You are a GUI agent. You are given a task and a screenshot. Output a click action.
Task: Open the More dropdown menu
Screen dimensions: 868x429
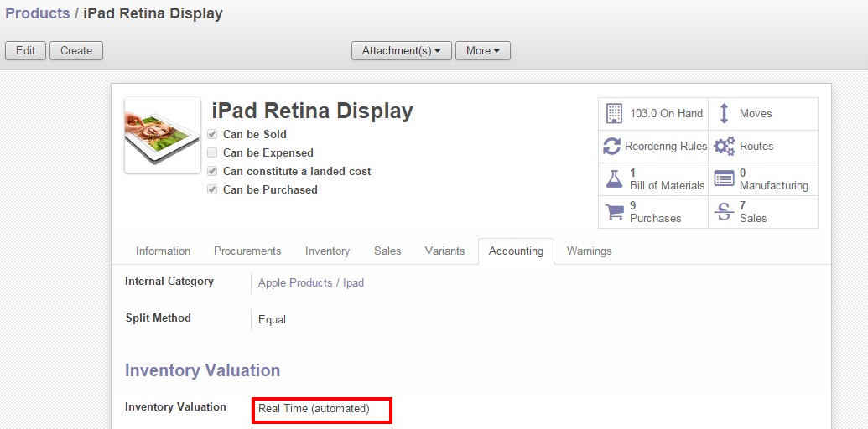tap(483, 51)
